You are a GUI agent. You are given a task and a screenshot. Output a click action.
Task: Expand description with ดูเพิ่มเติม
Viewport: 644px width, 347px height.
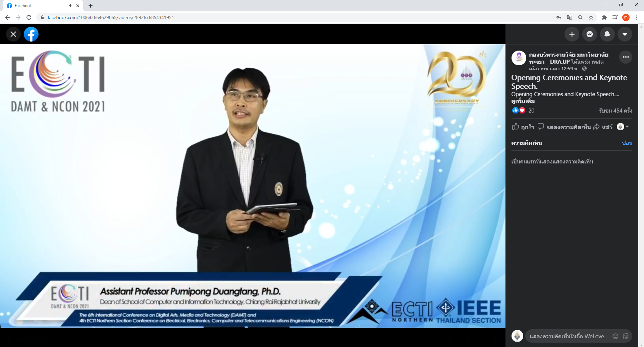coord(523,101)
